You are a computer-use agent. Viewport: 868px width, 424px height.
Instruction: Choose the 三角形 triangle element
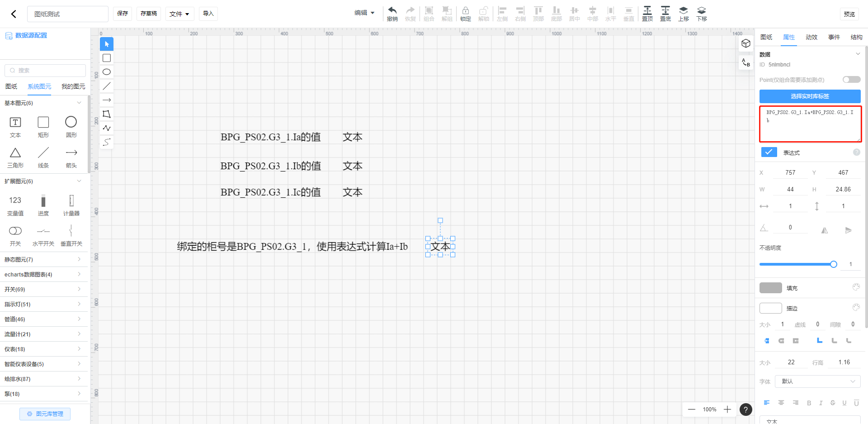point(15,157)
